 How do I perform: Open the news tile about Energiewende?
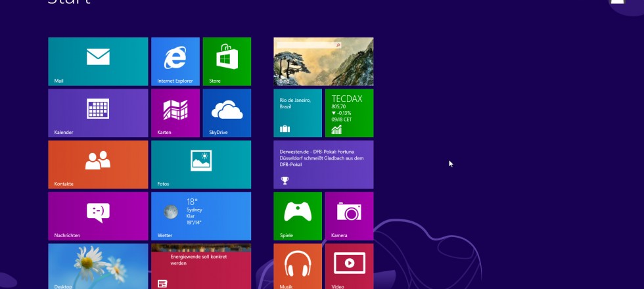tap(201, 266)
